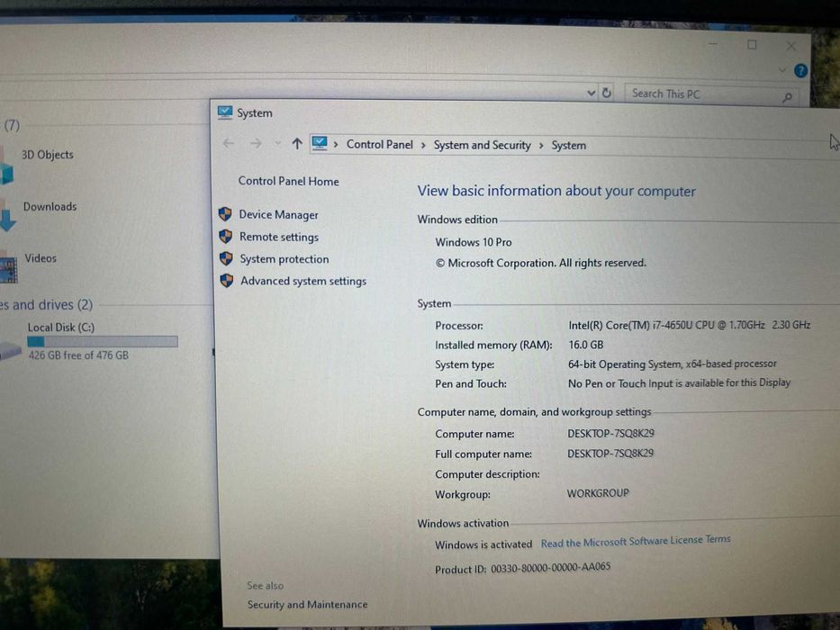Click the Advanced system settings shield icon
Image resolution: width=840 pixels, height=630 pixels.
coord(227,281)
